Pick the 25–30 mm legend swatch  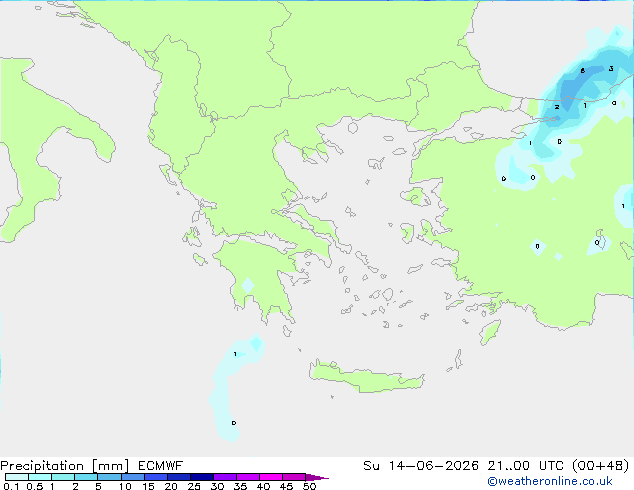202,477
